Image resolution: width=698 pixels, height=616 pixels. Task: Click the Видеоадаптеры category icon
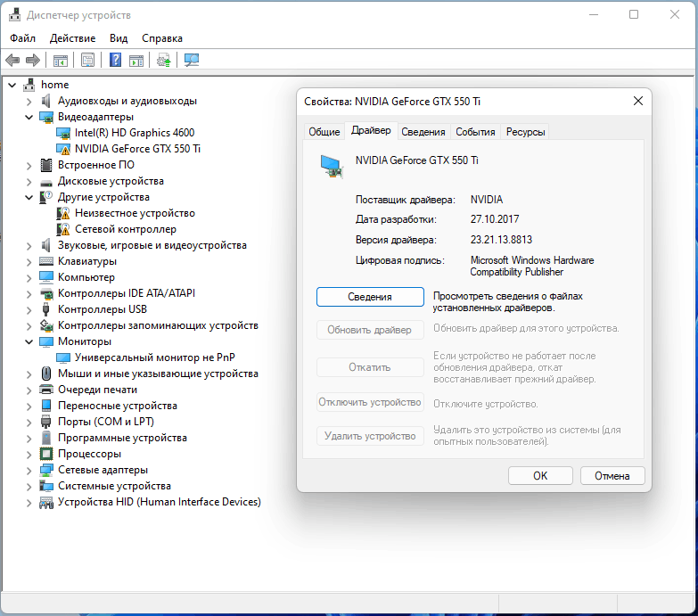pos(46,117)
